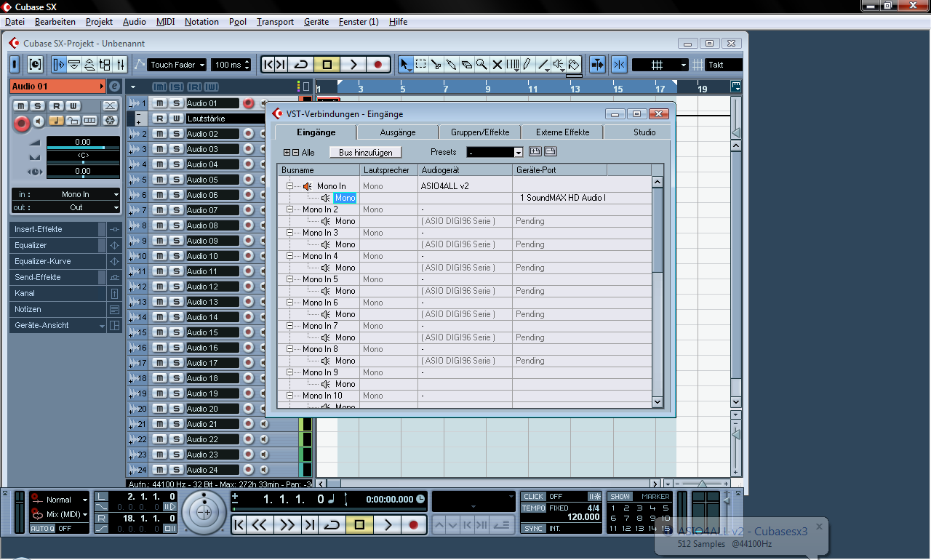Switch to the Studio tab
This screenshot has height=560, width=931.
point(644,132)
